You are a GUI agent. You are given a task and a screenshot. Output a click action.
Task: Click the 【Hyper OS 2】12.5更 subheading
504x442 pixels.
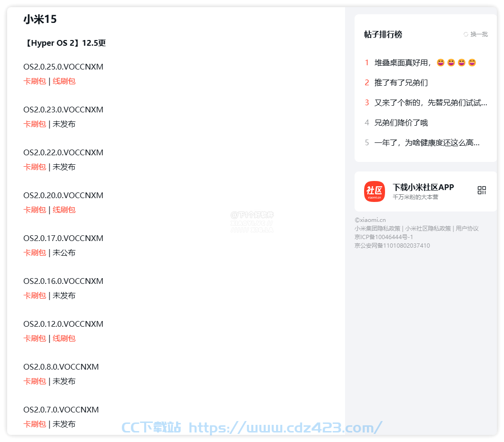(65, 43)
